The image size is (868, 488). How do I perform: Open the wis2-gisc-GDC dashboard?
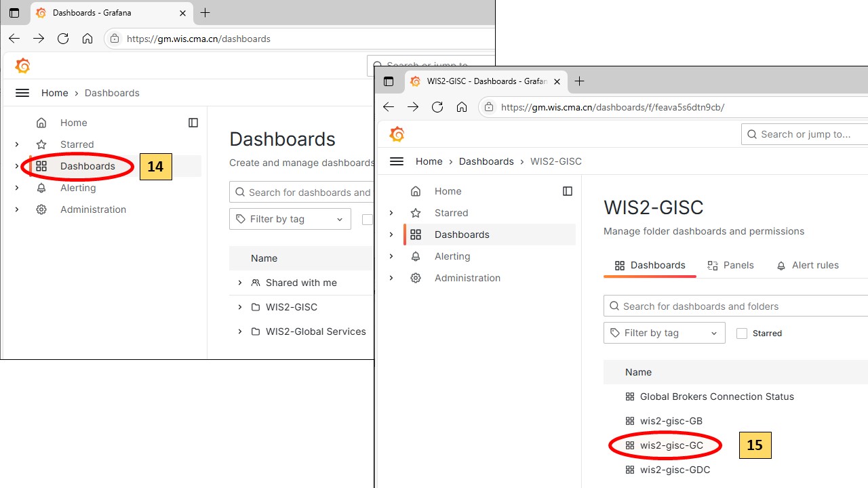pyautogui.click(x=675, y=470)
